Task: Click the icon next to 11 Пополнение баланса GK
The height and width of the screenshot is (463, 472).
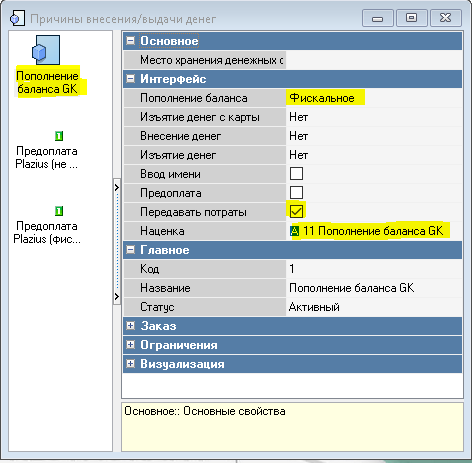Action: point(294,231)
